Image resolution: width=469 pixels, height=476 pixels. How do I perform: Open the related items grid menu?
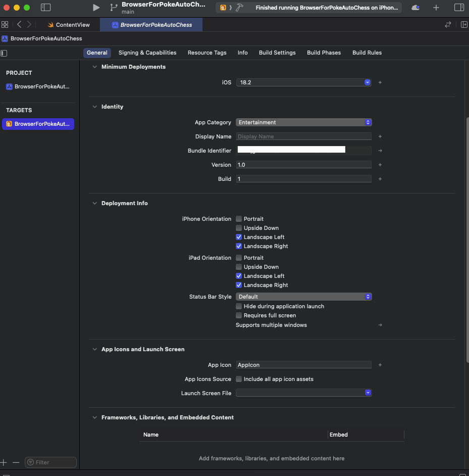pos(5,25)
